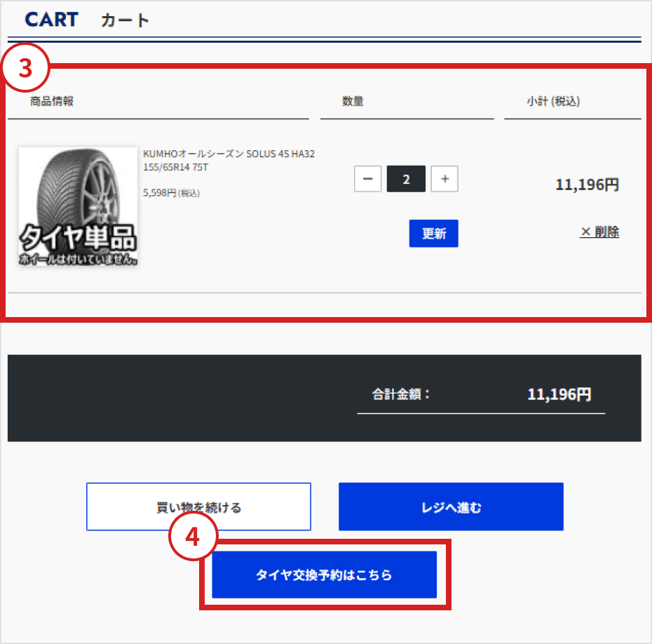Click the CART heading logo text
The image size is (652, 644).
pos(52,20)
